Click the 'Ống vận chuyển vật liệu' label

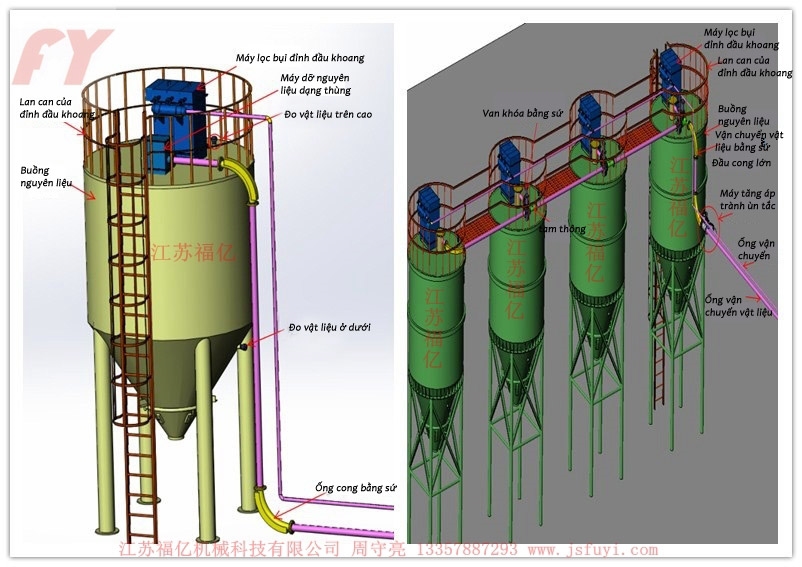click(x=739, y=306)
